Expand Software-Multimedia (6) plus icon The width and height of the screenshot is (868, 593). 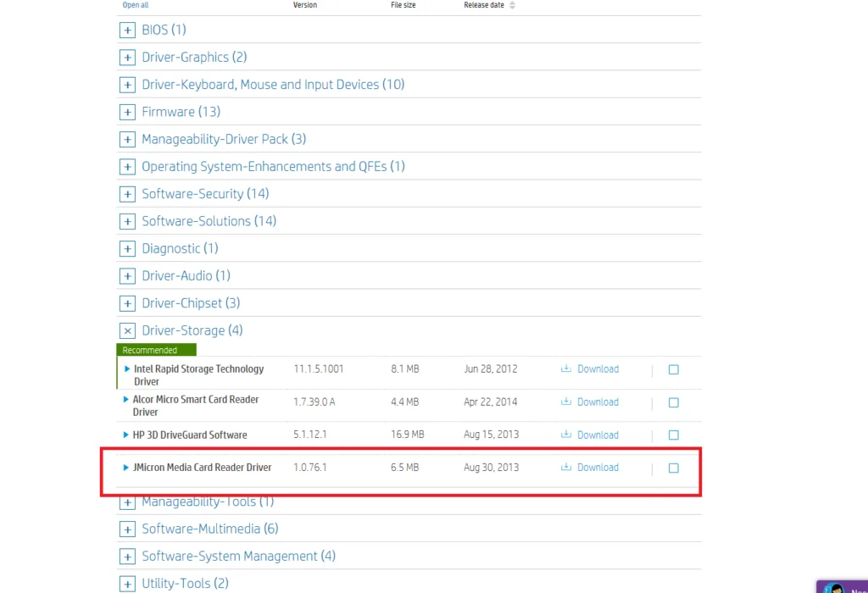click(127, 529)
